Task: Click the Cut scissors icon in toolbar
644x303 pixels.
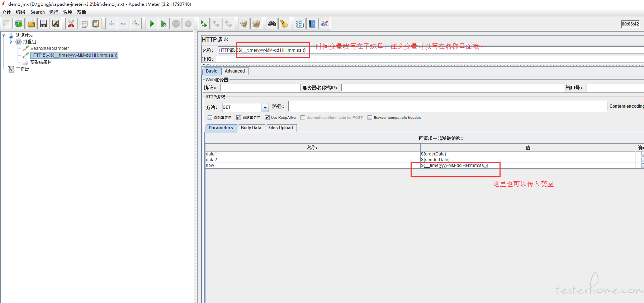Action: pyautogui.click(x=71, y=24)
